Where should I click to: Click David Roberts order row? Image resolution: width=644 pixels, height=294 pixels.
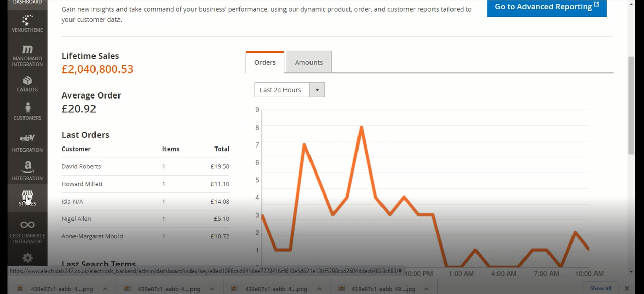146,166
